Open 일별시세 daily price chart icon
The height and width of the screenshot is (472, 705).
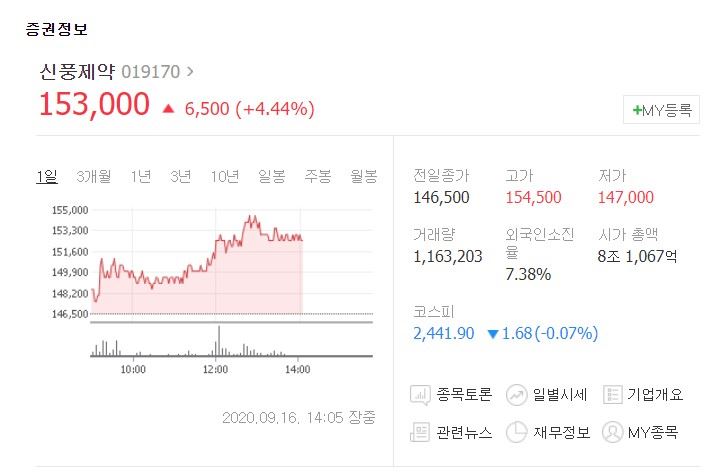tap(517, 395)
